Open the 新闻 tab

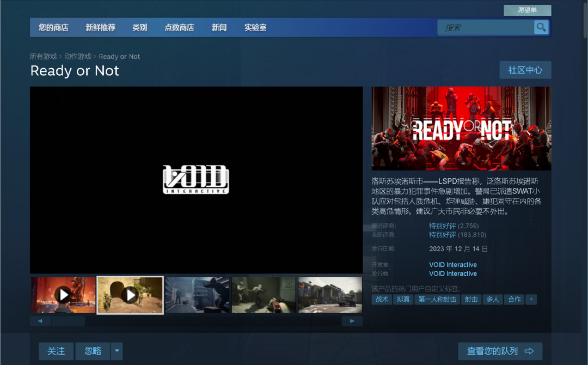coord(219,27)
